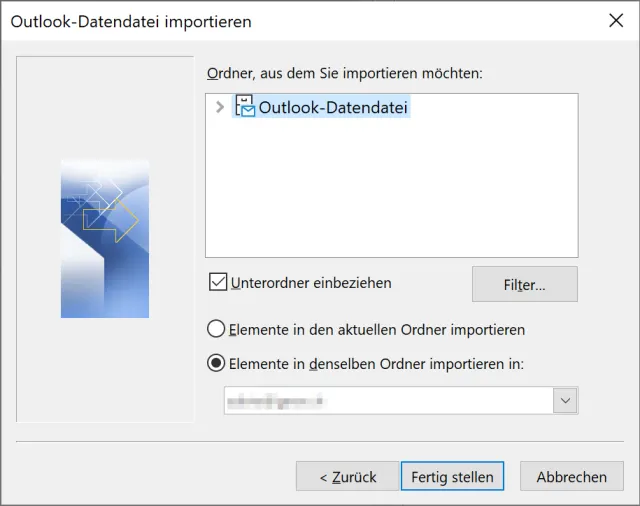Toggle the Unterordner einbeziehen checkbox box
Screen dimensions: 640x506
pos(218,282)
